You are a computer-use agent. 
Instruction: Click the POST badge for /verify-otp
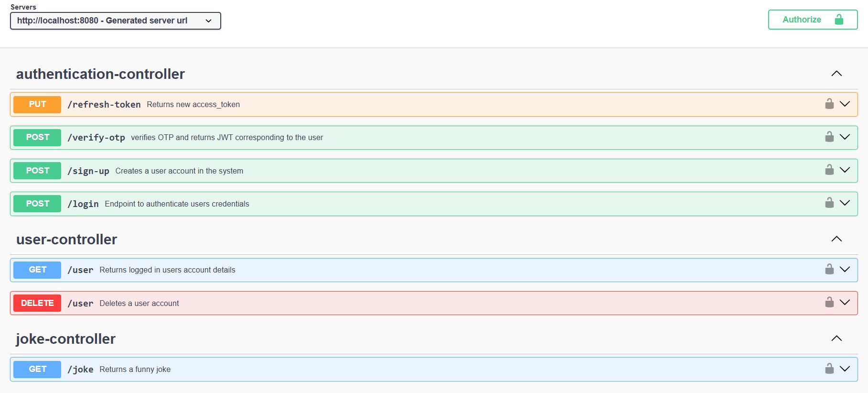[37, 137]
